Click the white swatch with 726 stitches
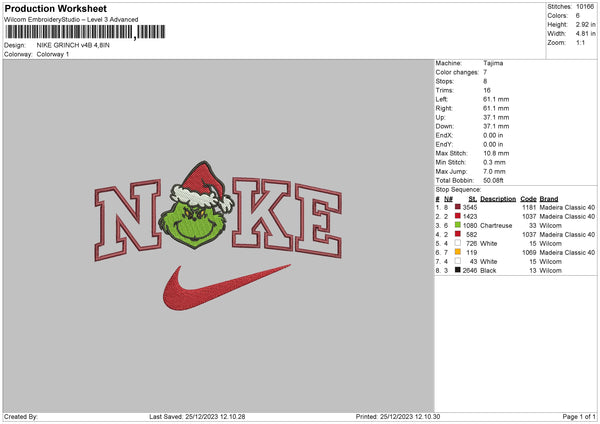 (x=457, y=243)
